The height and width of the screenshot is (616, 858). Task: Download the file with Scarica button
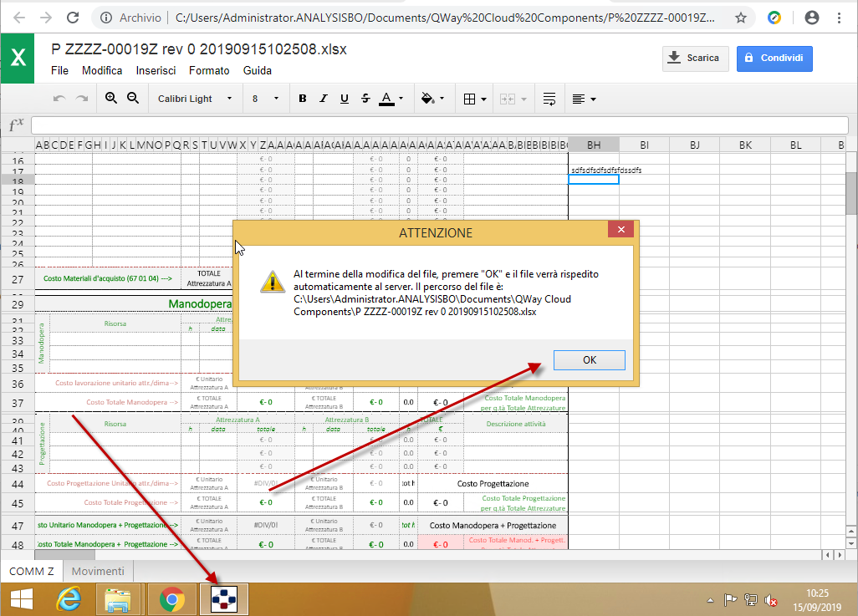694,58
